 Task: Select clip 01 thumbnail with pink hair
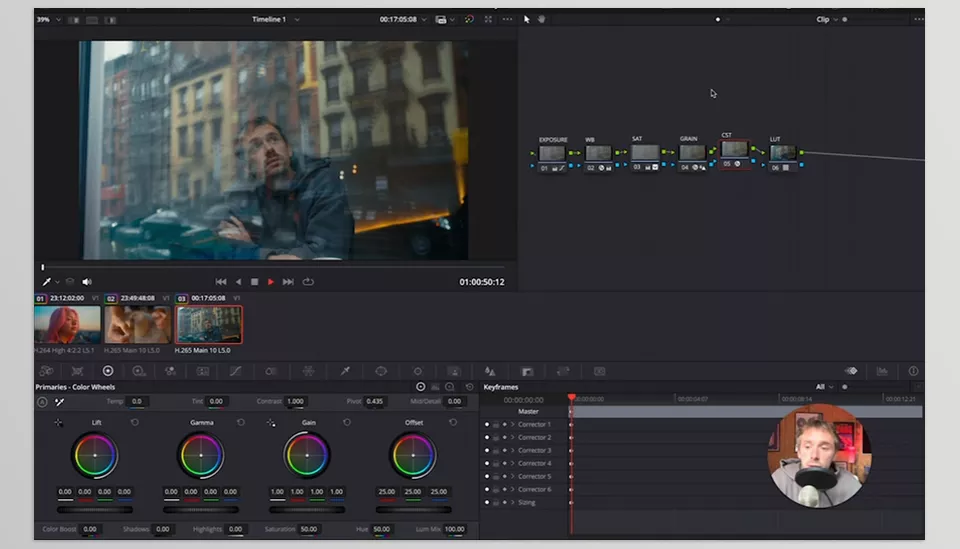pyautogui.click(x=67, y=324)
